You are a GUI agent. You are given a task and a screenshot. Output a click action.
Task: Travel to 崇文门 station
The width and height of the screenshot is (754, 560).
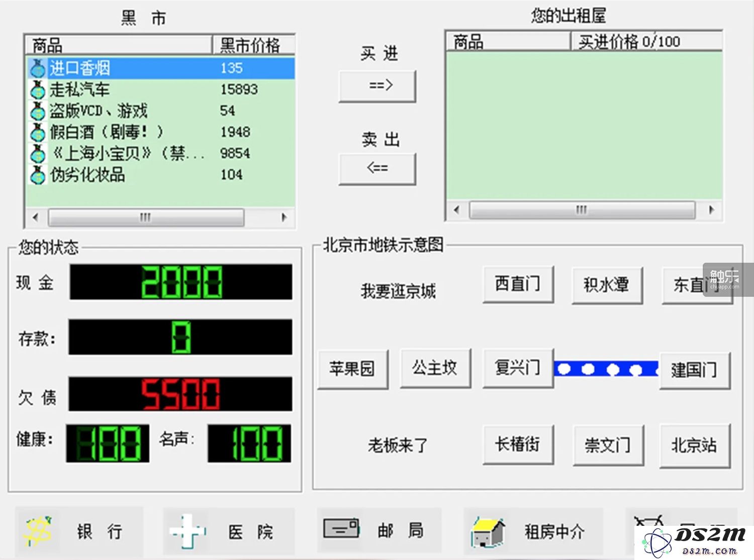click(x=608, y=446)
